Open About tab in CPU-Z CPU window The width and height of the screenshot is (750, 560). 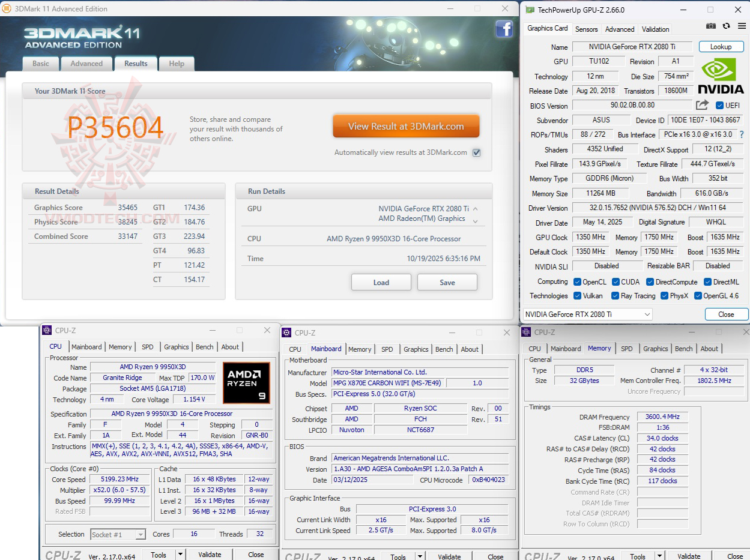click(x=230, y=347)
